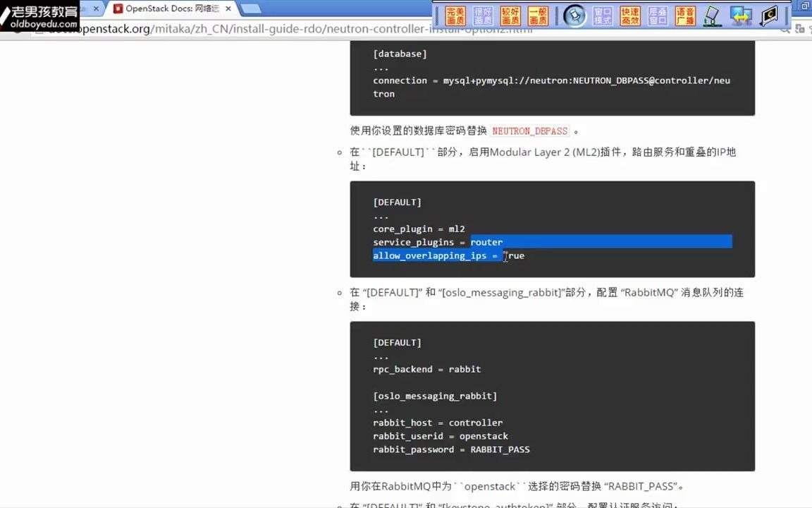Toggle 很好画质 quality setting
812x508 pixels.
484,14
